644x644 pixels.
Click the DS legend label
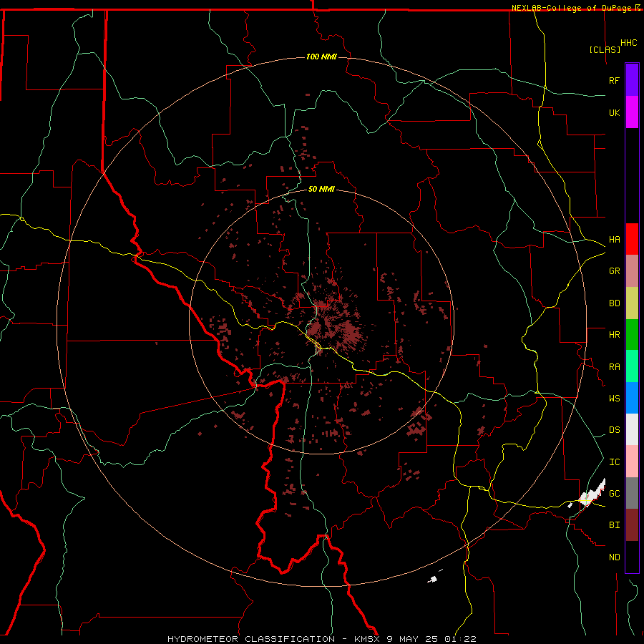pyautogui.click(x=614, y=430)
